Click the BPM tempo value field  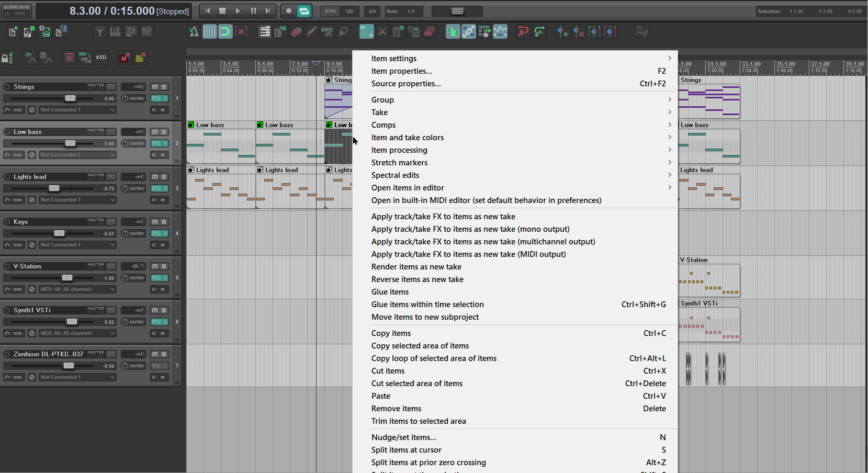point(349,11)
